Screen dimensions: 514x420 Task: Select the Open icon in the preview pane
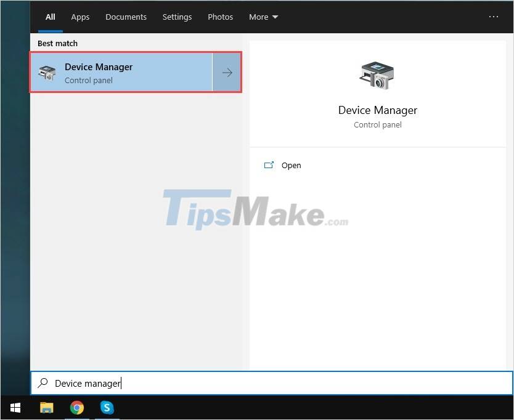(x=269, y=164)
